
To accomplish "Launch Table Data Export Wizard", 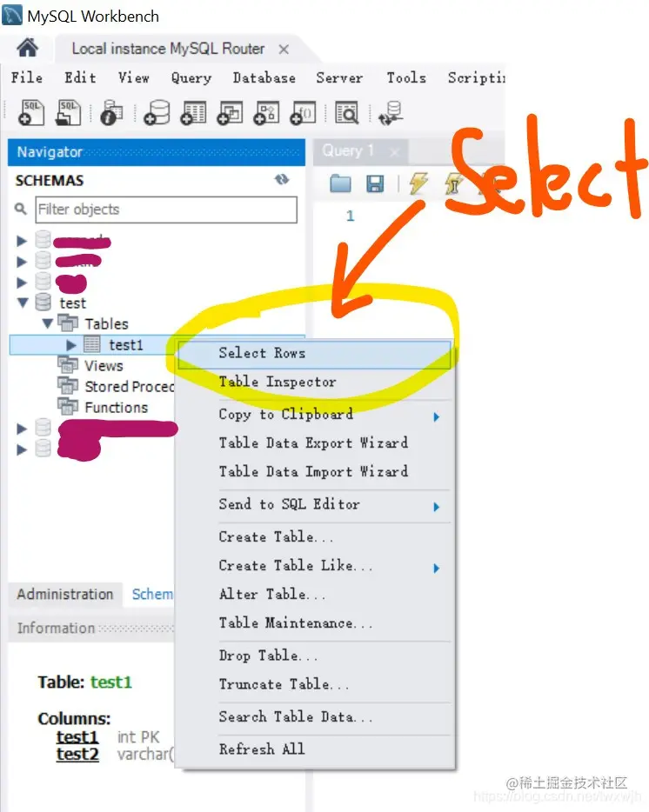I will (314, 443).
